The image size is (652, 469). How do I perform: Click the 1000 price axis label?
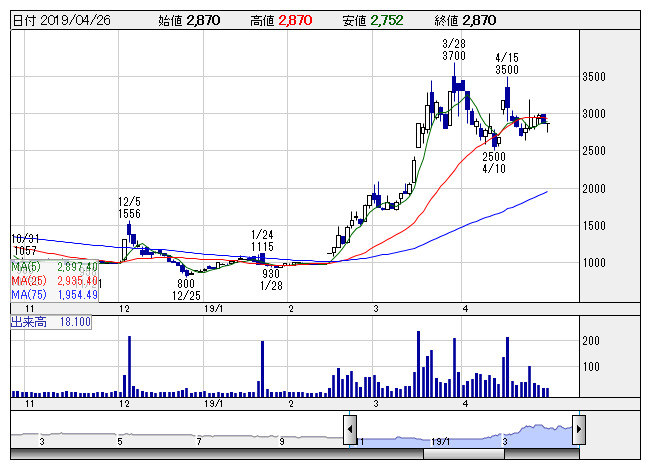[594, 263]
